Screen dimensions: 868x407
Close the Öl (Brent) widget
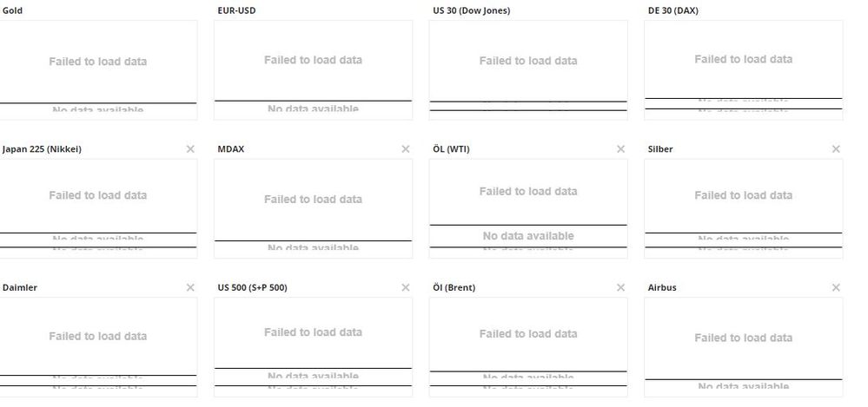[620, 287]
